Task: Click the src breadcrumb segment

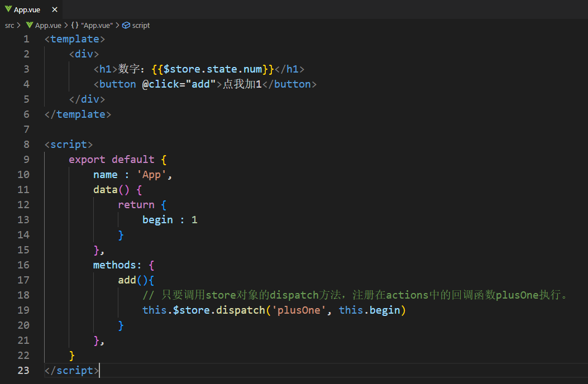Action: [x=9, y=25]
